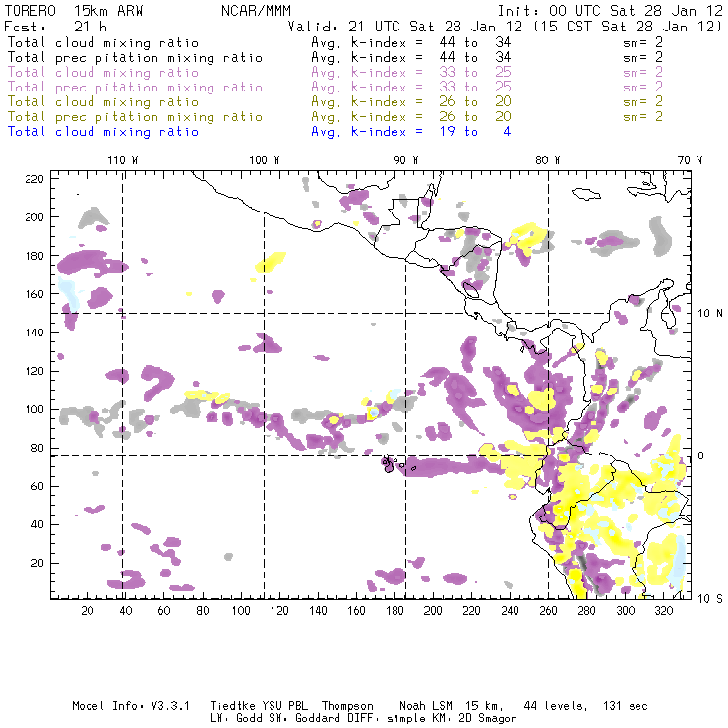Screen dimensions: 728x728
Task: Click the 'Thompson' microphysics name in the footer
Action: pyautogui.click(x=347, y=706)
